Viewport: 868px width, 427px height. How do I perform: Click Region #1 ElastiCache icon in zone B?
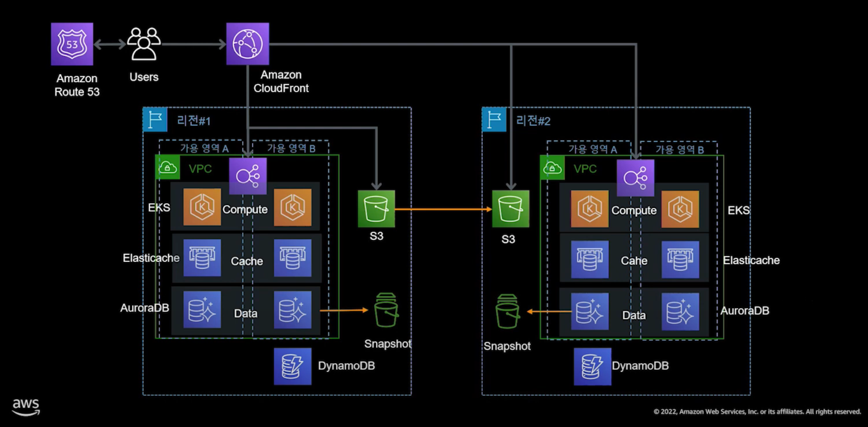pos(293,258)
